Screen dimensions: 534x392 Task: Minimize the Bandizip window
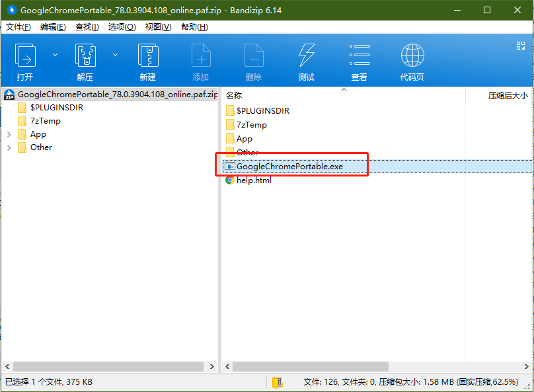point(457,10)
